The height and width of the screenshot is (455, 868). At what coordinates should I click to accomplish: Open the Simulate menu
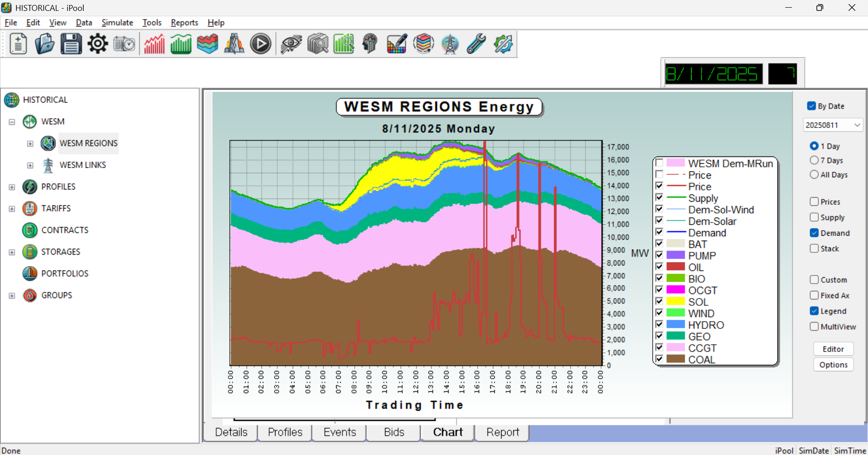[x=117, y=23]
